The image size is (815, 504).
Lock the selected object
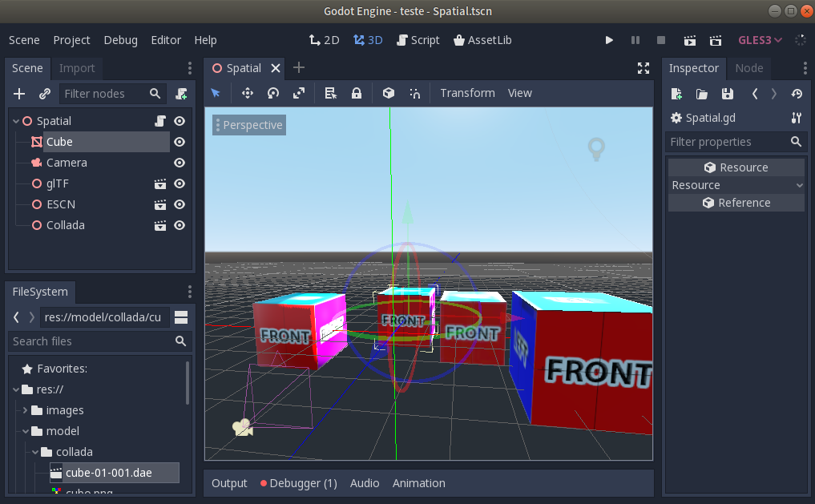[356, 93]
